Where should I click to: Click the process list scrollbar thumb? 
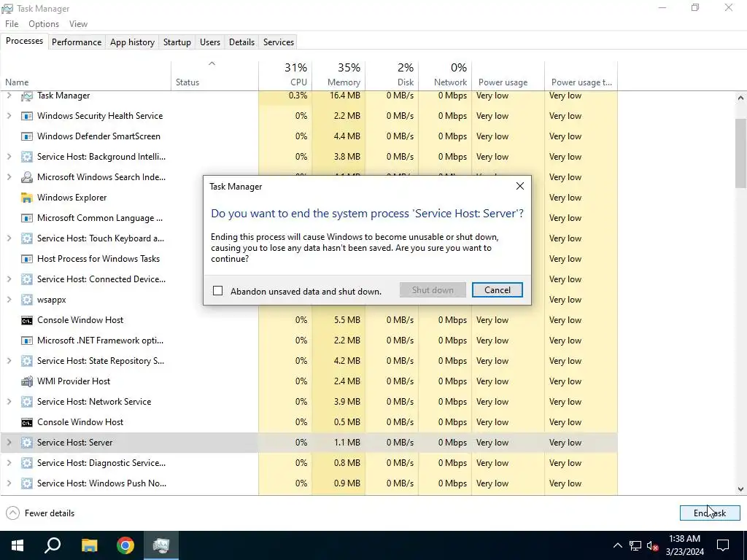coord(740,152)
